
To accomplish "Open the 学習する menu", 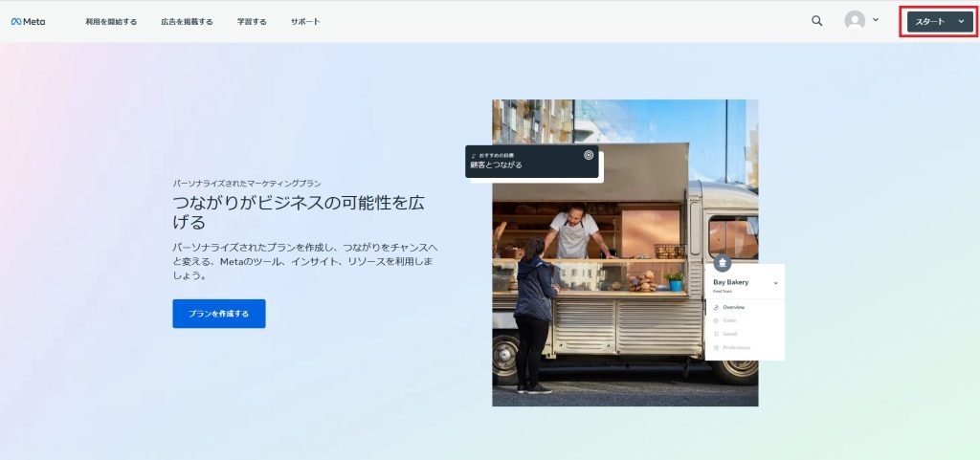I will (252, 21).
